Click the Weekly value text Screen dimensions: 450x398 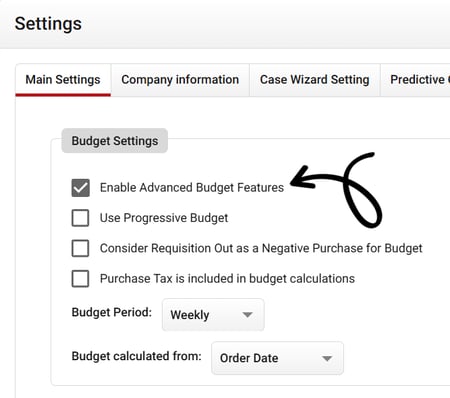coord(190,315)
